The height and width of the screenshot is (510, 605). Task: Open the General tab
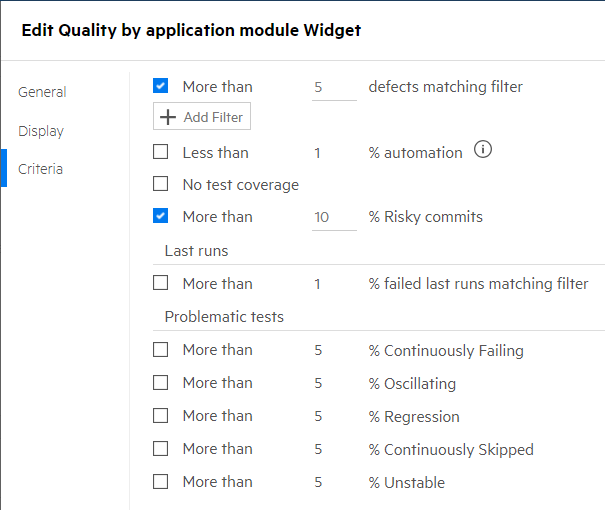(42, 92)
